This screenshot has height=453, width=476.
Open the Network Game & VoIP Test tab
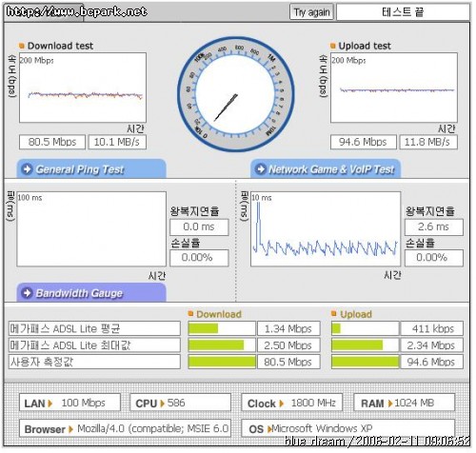point(326,168)
